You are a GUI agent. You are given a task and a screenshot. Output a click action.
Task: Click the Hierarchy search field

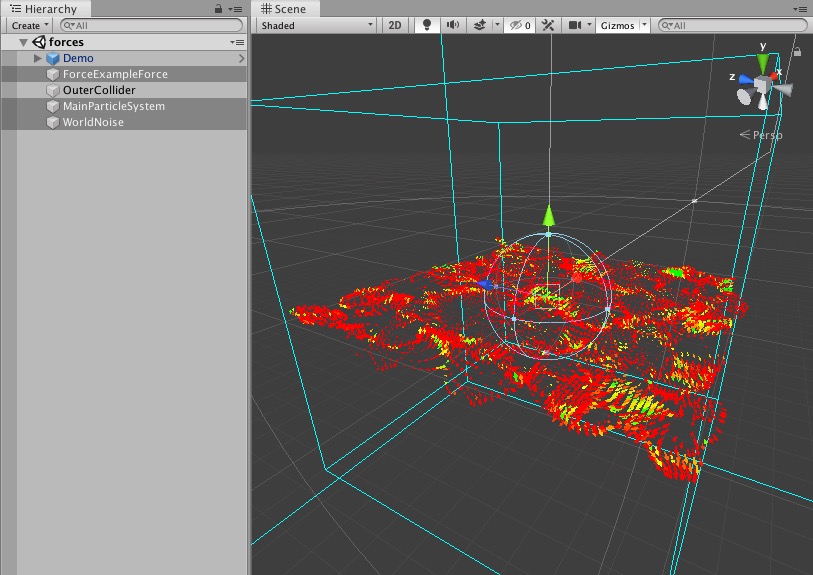(x=151, y=25)
